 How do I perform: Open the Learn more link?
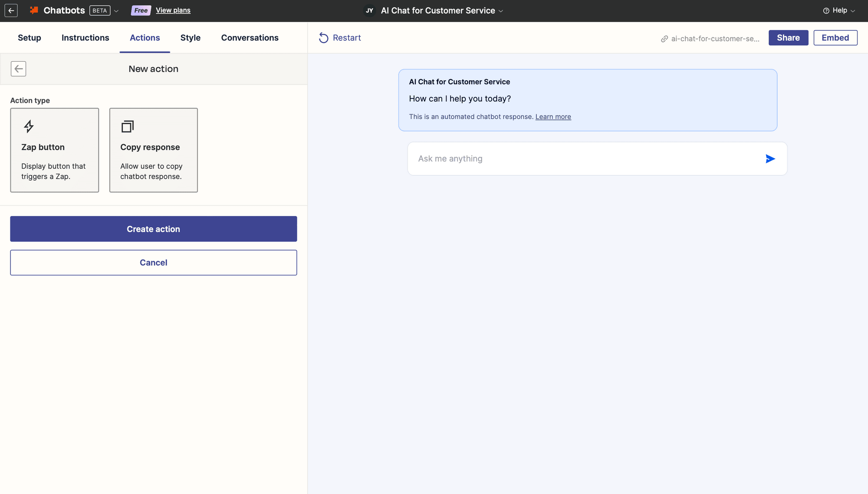pos(553,116)
